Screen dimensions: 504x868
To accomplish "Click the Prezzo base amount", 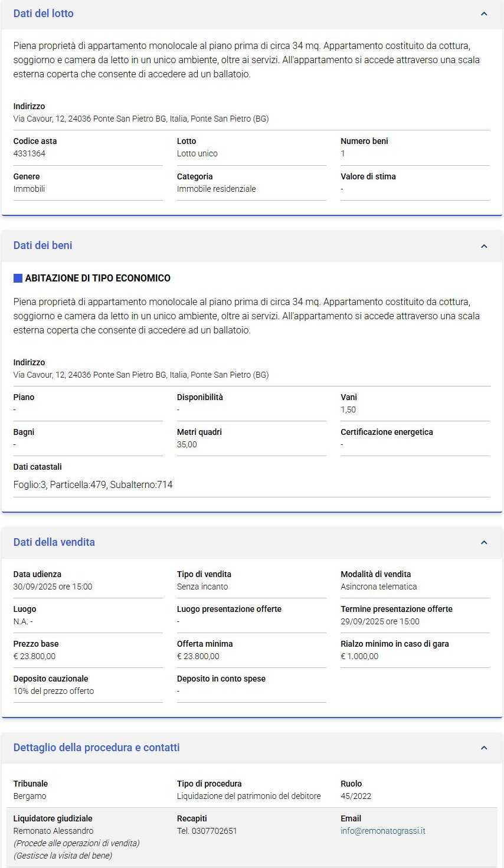I will [35, 656].
